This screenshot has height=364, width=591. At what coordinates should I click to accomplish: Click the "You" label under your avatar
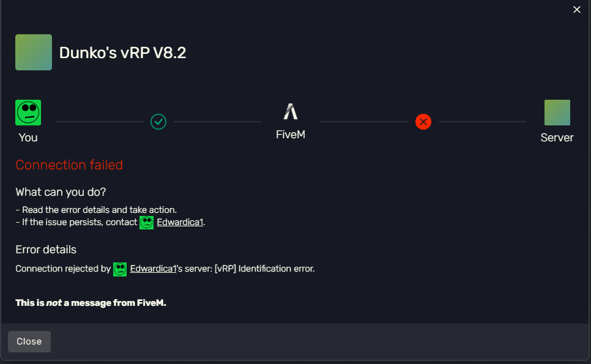click(28, 137)
